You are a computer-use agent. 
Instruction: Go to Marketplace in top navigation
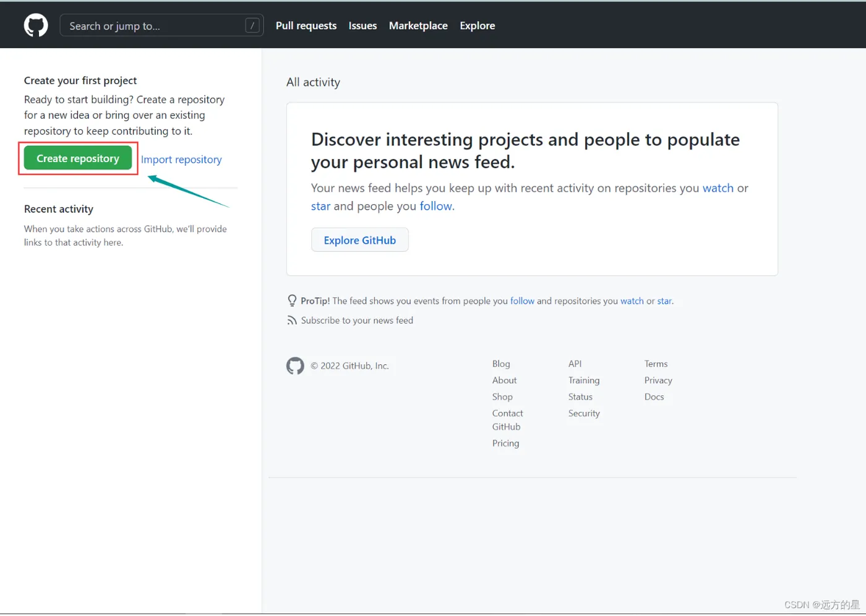click(x=418, y=25)
